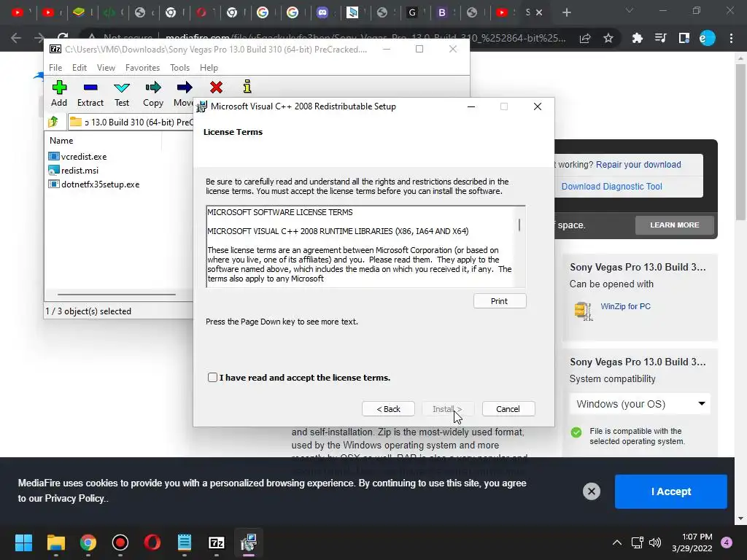747x560 pixels.
Task: Click the browser page vertical scrollbar
Action: coord(740,142)
